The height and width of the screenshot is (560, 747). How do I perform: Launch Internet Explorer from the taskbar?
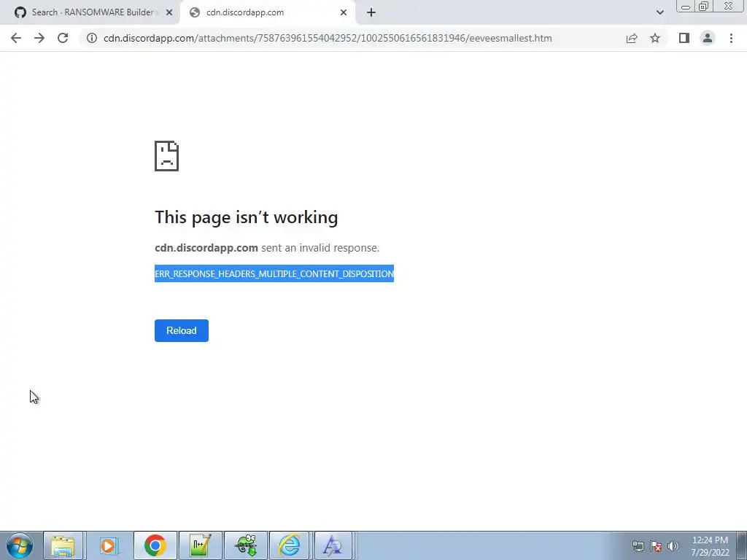coord(289,545)
